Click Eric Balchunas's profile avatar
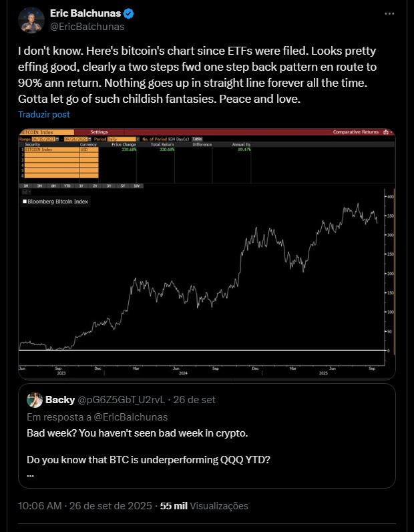This screenshot has height=532, width=414. [x=31, y=19]
